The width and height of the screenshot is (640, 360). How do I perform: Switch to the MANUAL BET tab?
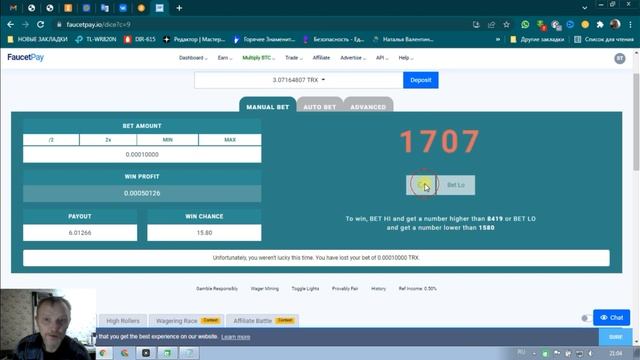tap(268, 105)
